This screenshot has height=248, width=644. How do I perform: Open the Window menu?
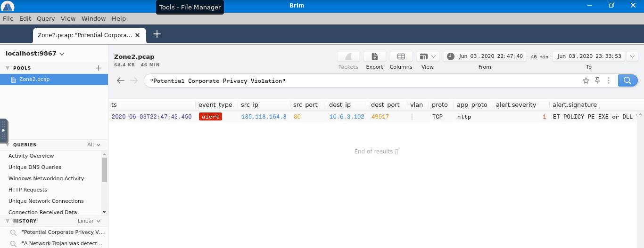(93, 18)
